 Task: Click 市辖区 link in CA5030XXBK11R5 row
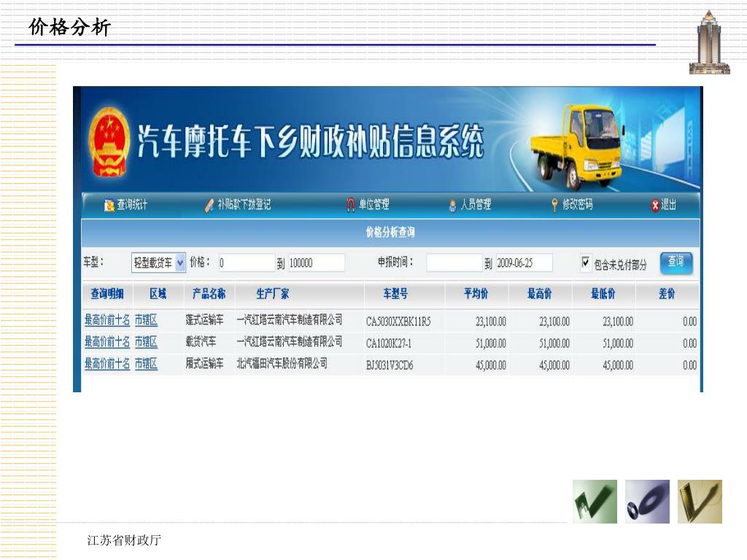point(146,320)
